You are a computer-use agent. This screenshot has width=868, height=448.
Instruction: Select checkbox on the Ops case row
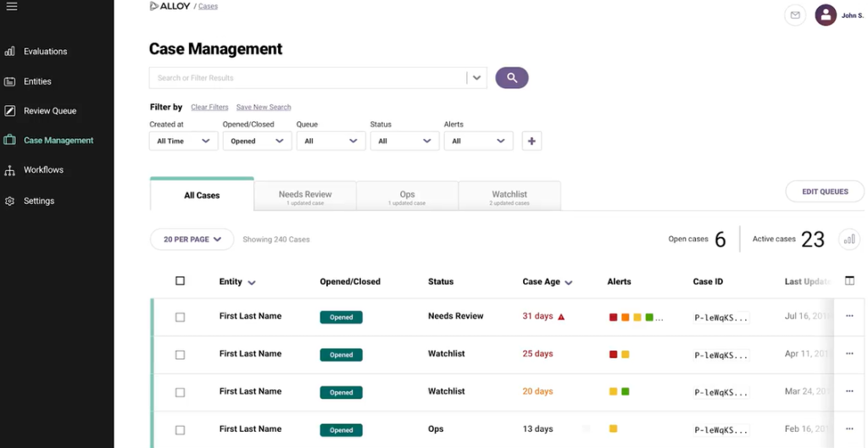(x=180, y=430)
